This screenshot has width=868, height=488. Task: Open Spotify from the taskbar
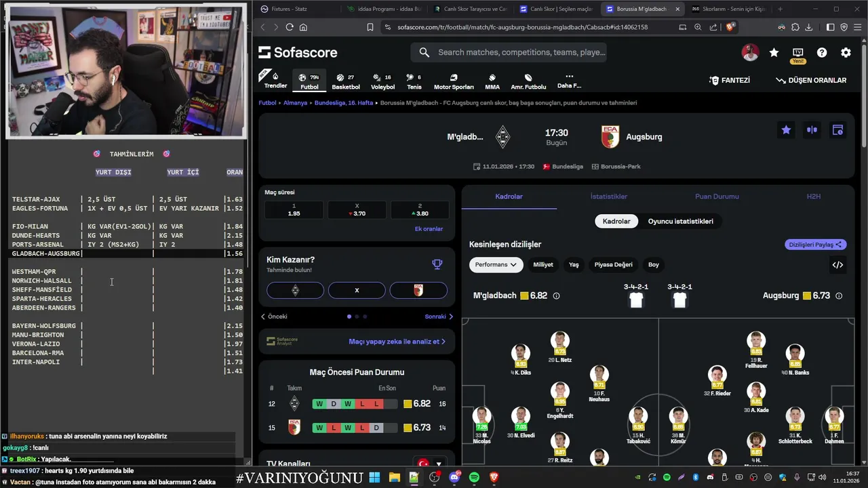point(474,478)
